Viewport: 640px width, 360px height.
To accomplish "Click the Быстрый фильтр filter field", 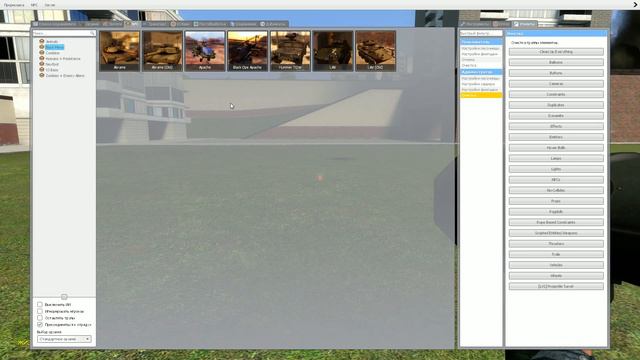I will [481, 33].
